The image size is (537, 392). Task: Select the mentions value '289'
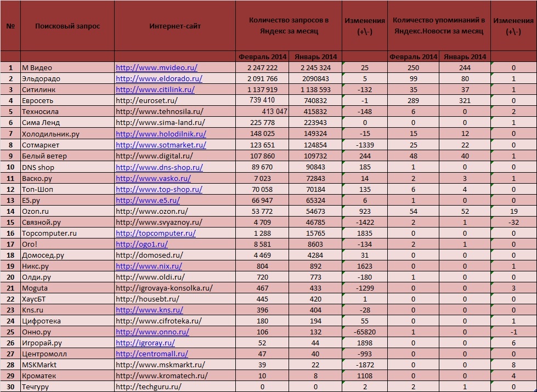click(414, 101)
